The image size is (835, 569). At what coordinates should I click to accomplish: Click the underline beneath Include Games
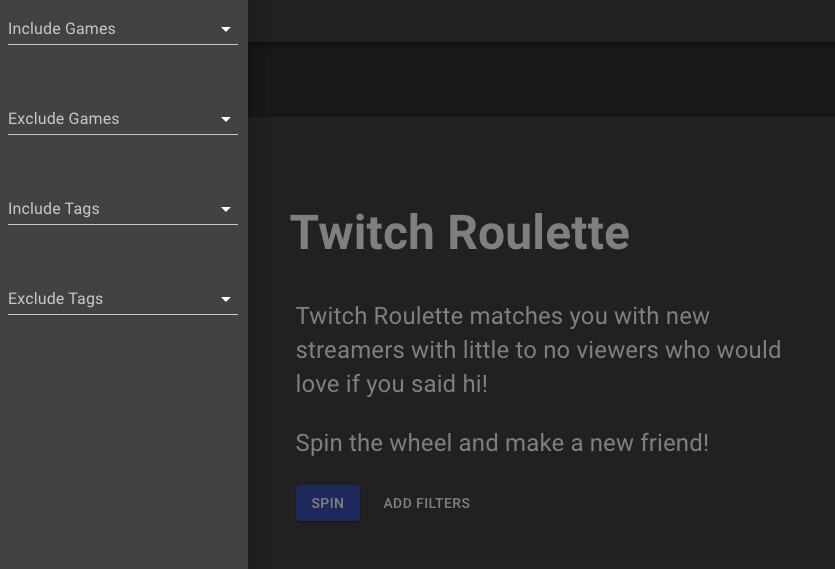point(123,44)
